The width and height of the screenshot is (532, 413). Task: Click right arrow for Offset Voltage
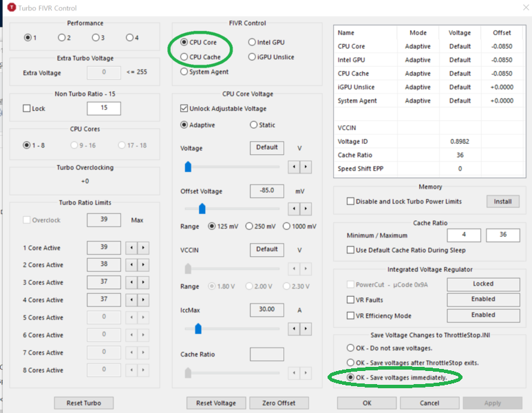pos(306,209)
